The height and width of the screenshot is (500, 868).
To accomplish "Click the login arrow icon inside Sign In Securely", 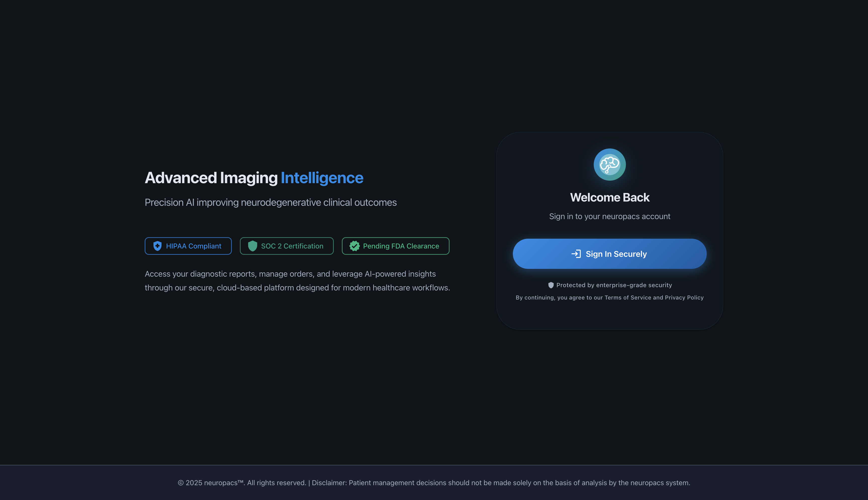I will (x=576, y=254).
